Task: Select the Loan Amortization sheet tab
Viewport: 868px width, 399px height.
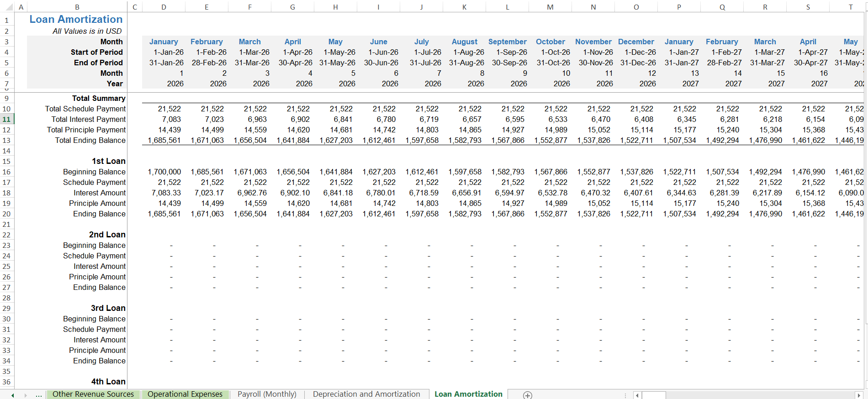Action: (468, 394)
